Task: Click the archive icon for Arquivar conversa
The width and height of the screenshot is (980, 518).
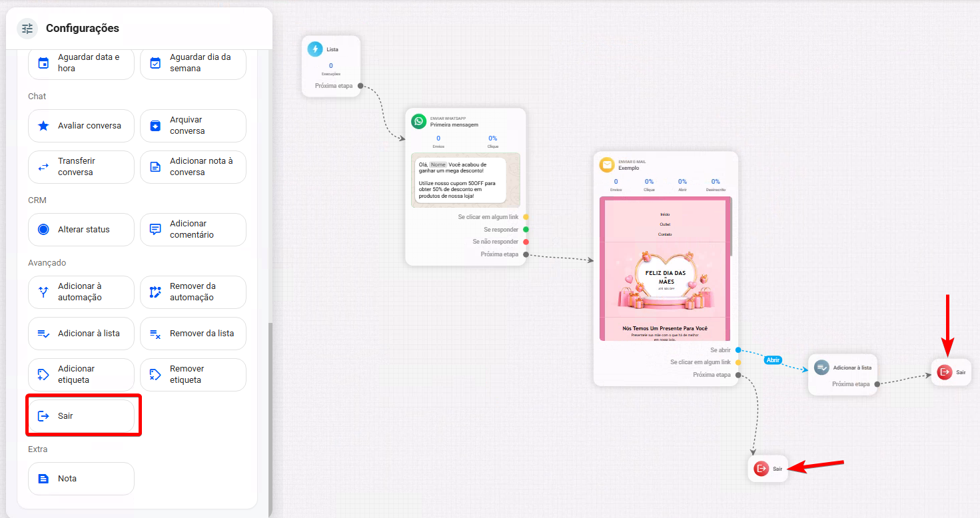Action: 155,126
